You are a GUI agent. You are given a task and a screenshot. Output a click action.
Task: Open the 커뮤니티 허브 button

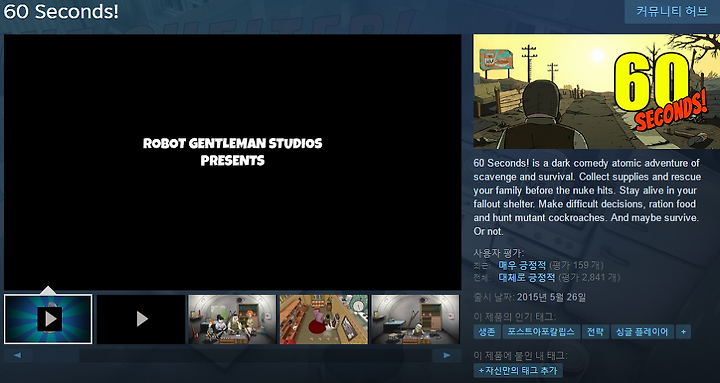pos(672,11)
